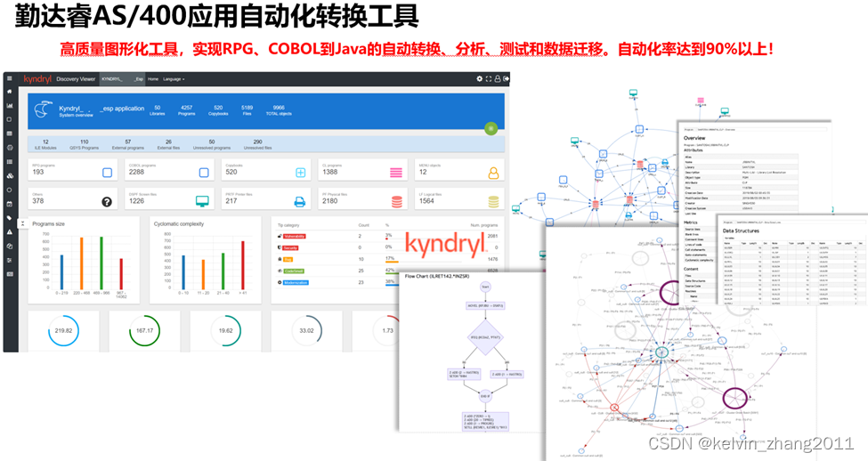Click the '4257 Programs' stat in the banner
Screen dimensions: 868x461
[187, 110]
